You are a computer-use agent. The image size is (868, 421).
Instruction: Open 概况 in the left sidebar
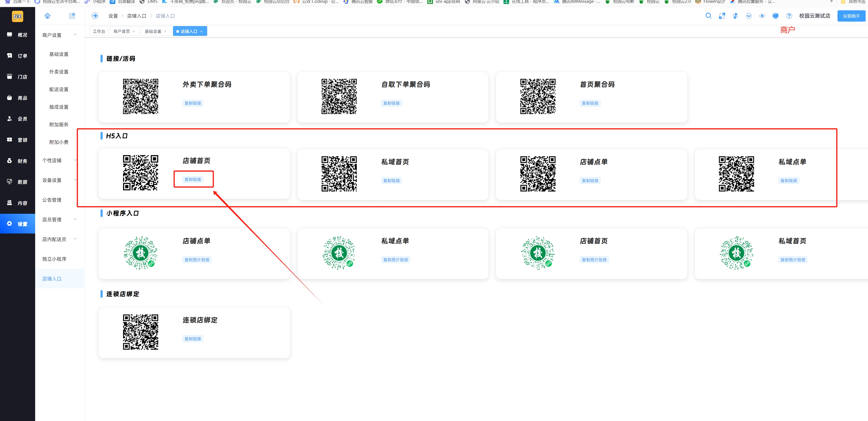[18, 35]
